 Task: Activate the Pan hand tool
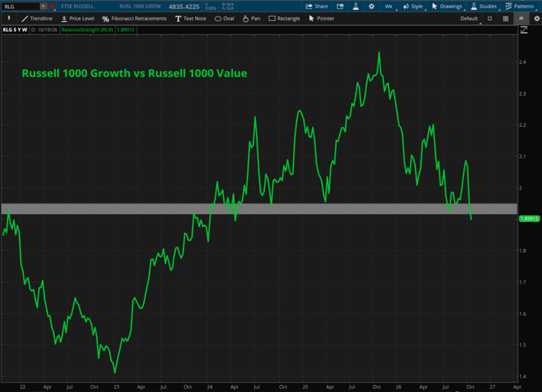point(252,18)
